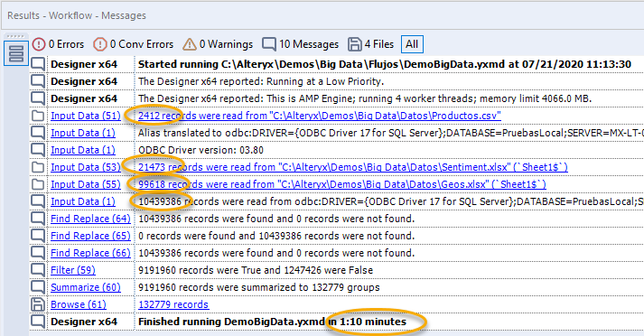Open the Geos.xlsx file link
644x336 pixels.
pyautogui.click(x=342, y=184)
